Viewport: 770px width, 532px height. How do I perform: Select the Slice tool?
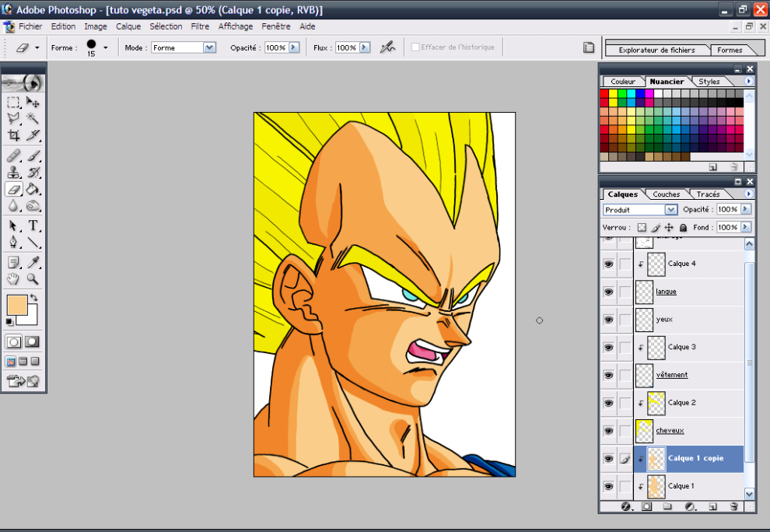click(x=33, y=135)
